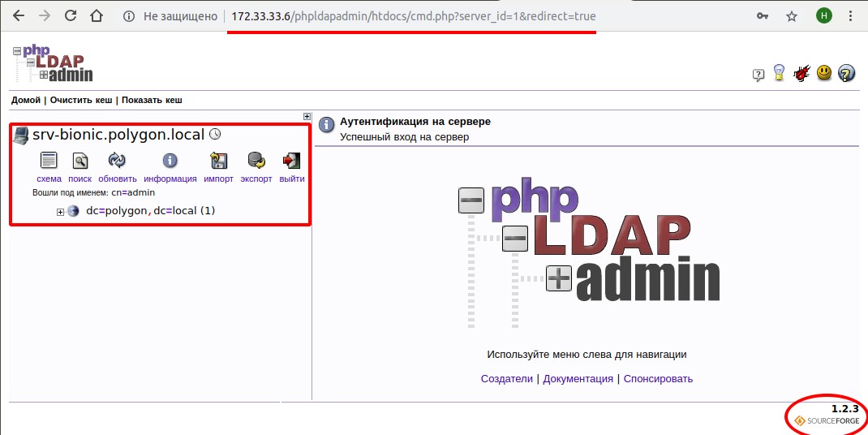Click the SourceForge logo at bottom right
This screenshot has height=435, width=868.
[827, 421]
